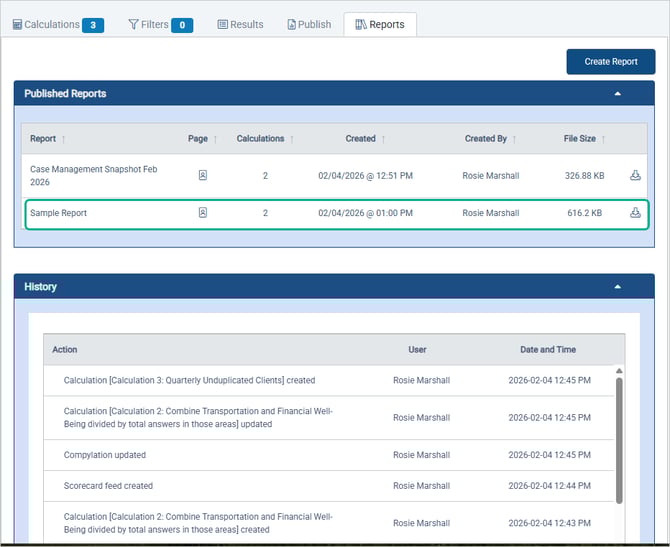This screenshot has width=670, height=547.
Task: Download the Sample Report file
Action: [635, 213]
